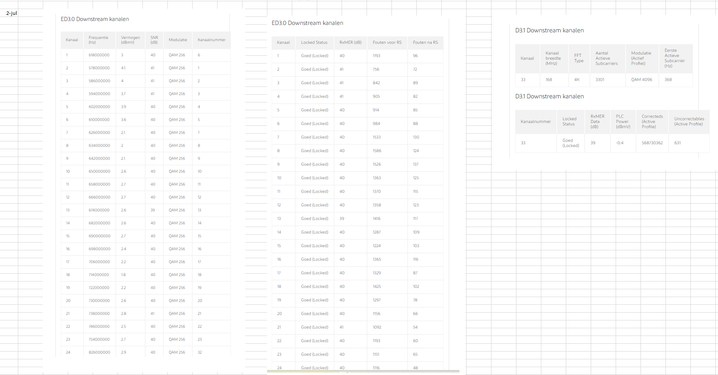The height and width of the screenshot is (375, 718).
Task: Click the Kanaalnummer header in the frequency table
Action: point(212,40)
